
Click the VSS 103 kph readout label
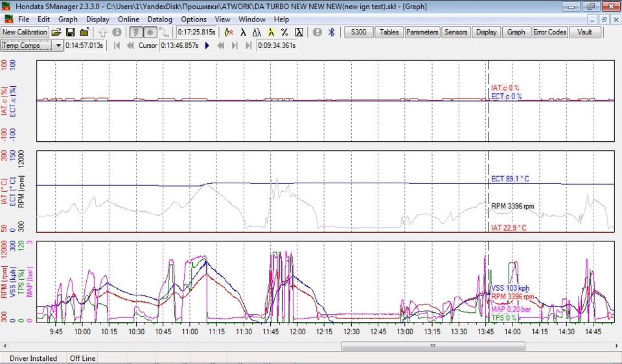(510, 288)
